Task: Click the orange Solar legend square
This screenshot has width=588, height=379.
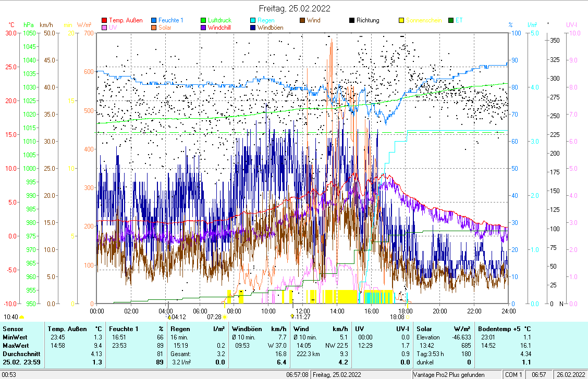Action: point(154,28)
